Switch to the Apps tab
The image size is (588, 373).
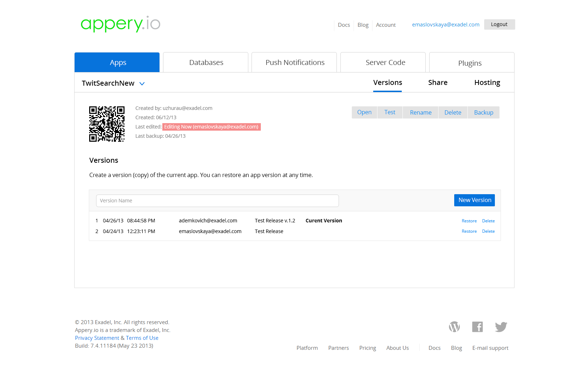pos(117,62)
